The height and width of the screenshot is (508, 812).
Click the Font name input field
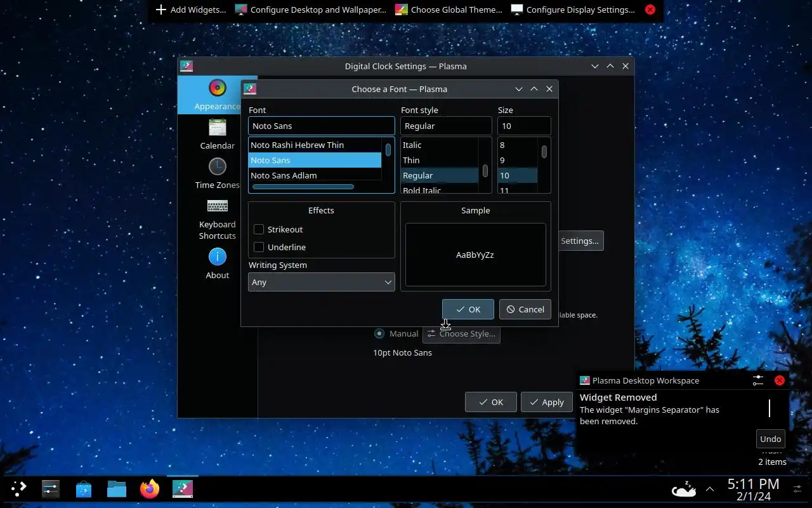pyautogui.click(x=322, y=126)
